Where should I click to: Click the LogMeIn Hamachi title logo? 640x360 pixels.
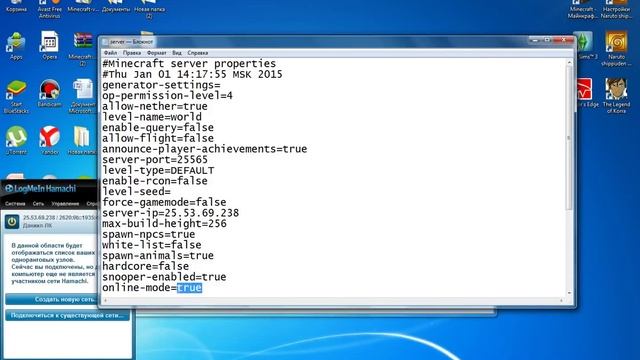point(40,189)
